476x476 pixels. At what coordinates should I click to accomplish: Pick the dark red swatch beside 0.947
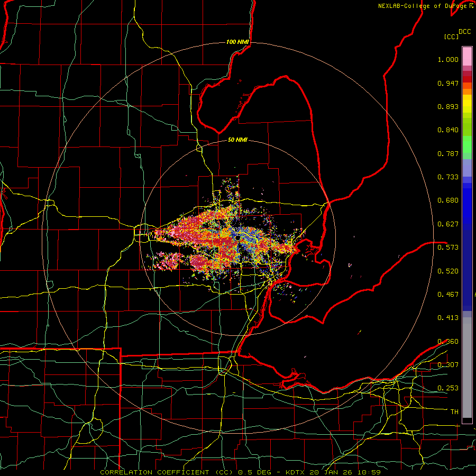click(x=467, y=79)
